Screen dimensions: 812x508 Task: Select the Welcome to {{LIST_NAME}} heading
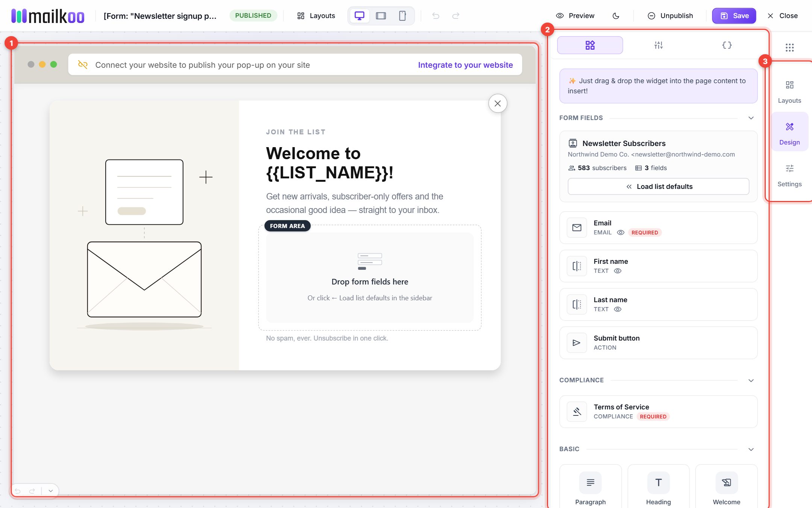click(x=330, y=163)
